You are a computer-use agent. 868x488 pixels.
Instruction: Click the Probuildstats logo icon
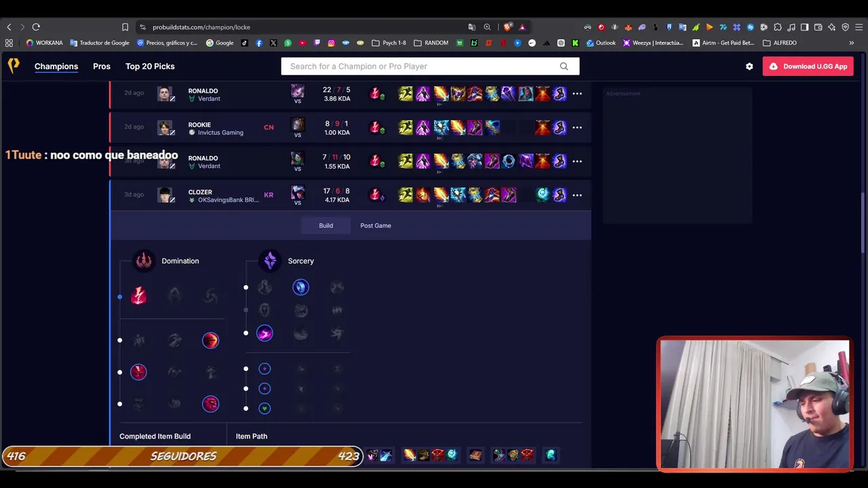click(14, 66)
